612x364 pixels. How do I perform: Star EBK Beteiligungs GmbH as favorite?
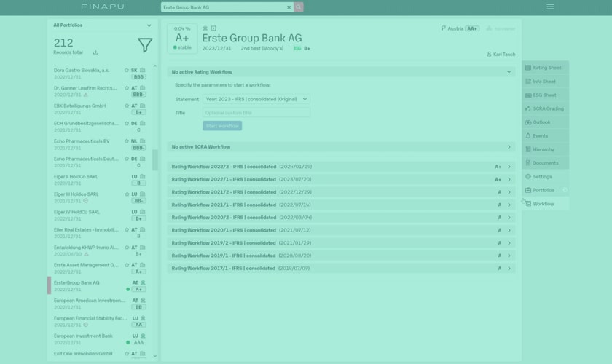[127, 106]
